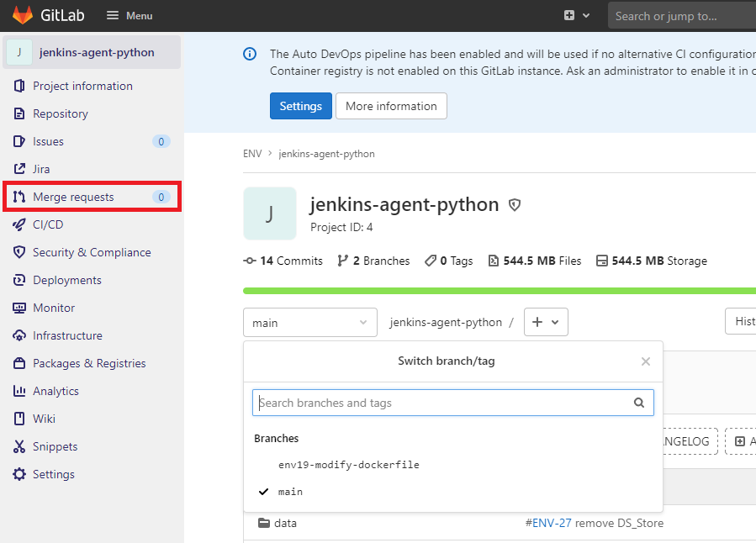Click the magnifier icon in branch search
This screenshot has height=543, width=756.
(639, 403)
